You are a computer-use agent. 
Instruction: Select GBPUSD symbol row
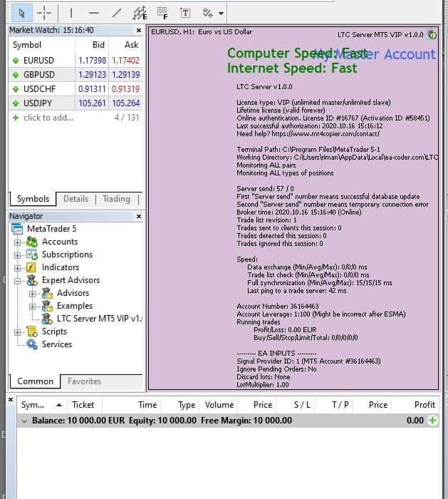click(x=75, y=74)
